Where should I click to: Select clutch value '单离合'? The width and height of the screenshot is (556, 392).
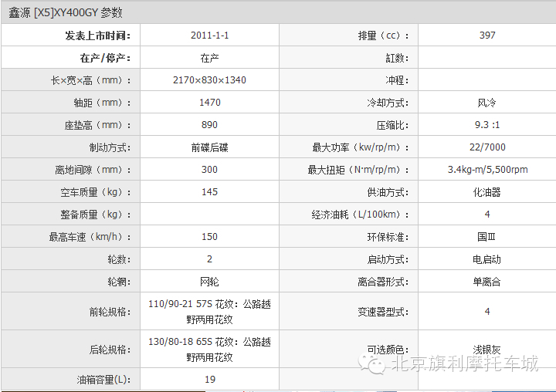tap(486, 282)
